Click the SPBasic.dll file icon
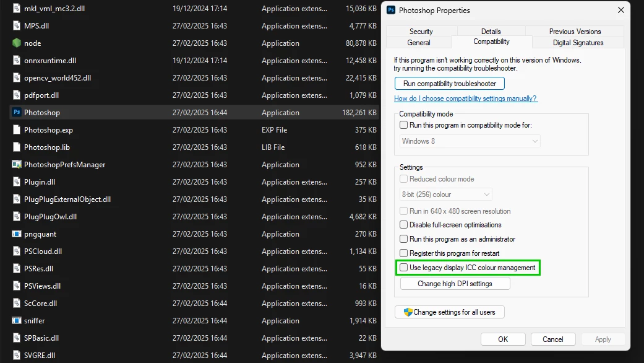 (x=17, y=338)
